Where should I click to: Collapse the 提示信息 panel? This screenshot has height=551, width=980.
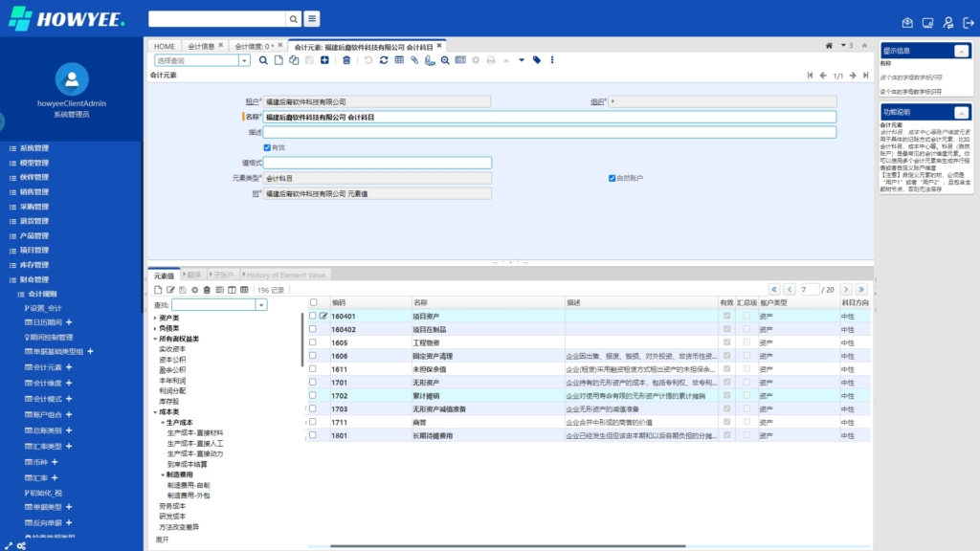pos(961,52)
